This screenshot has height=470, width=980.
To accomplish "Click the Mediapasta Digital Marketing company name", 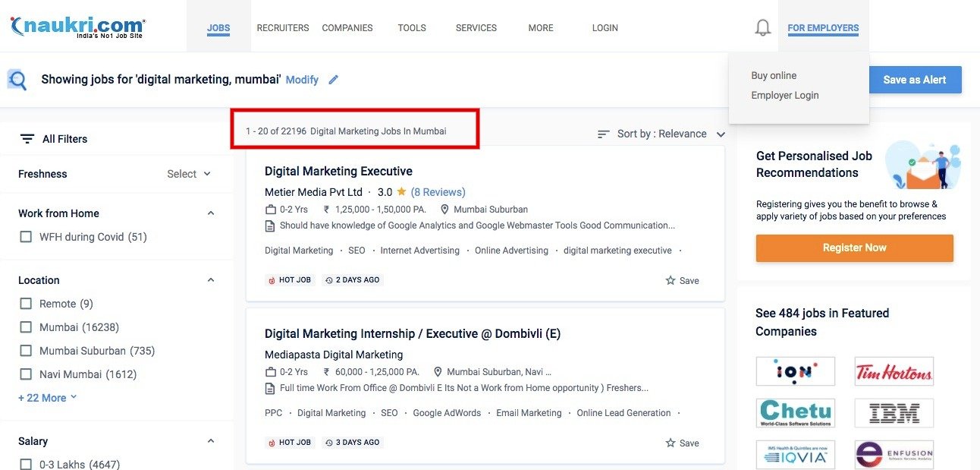I will coord(334,355).
